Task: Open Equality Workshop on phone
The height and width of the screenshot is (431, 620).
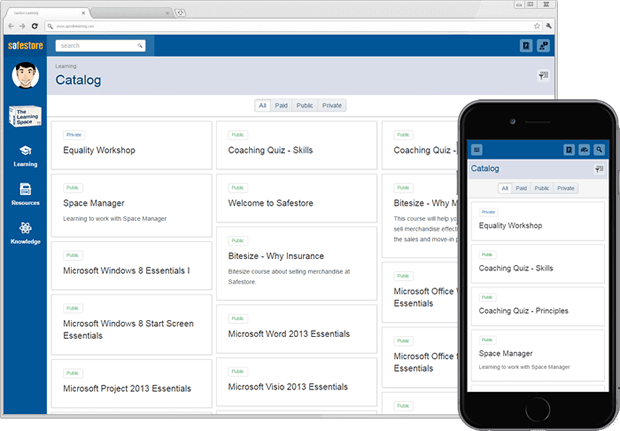Action: tap(538, 221)
